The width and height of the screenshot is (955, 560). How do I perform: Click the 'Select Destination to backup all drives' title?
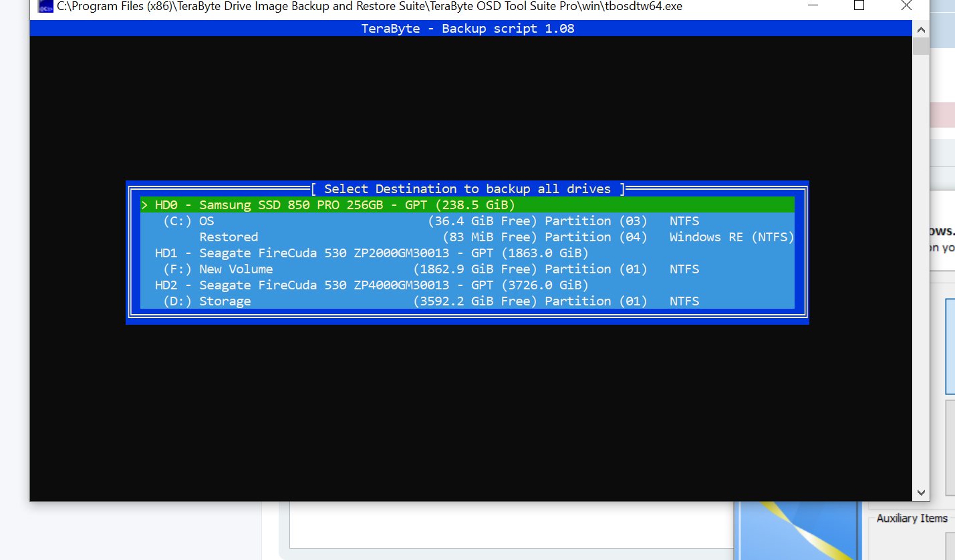pyautogui.click(x=467, y=188)
